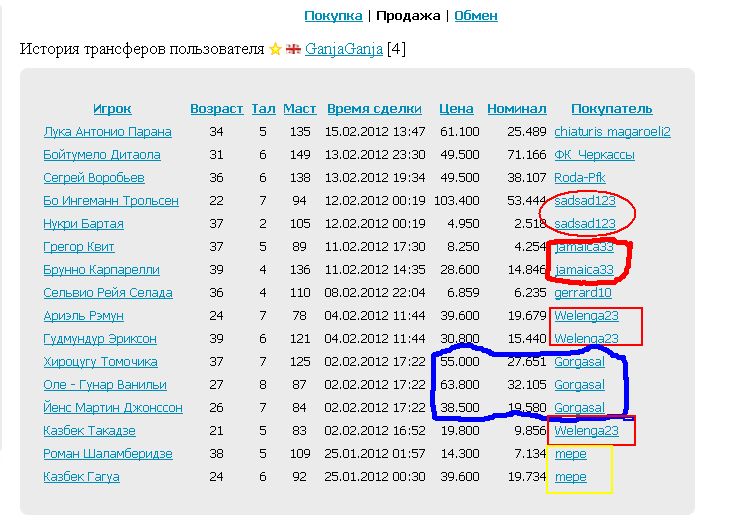Click the Время сделки column header

click(374, 108)
